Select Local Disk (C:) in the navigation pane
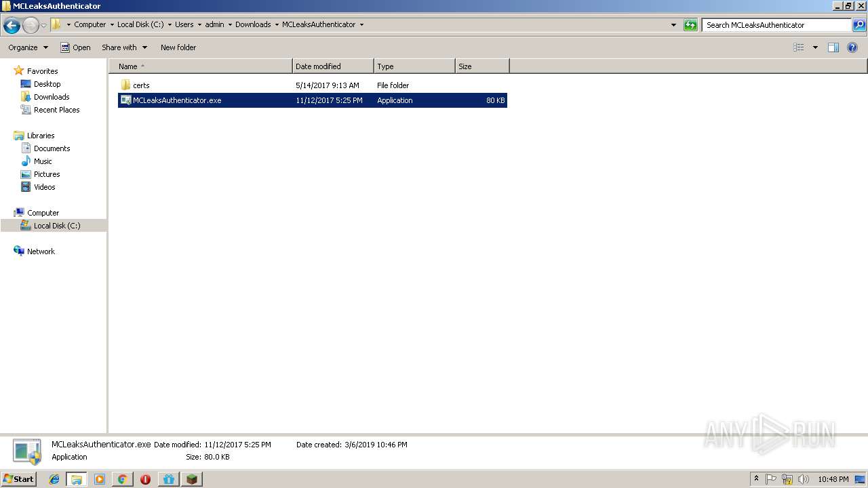The height and width of the screenshot is (488, 868). [x=57, y=226]
